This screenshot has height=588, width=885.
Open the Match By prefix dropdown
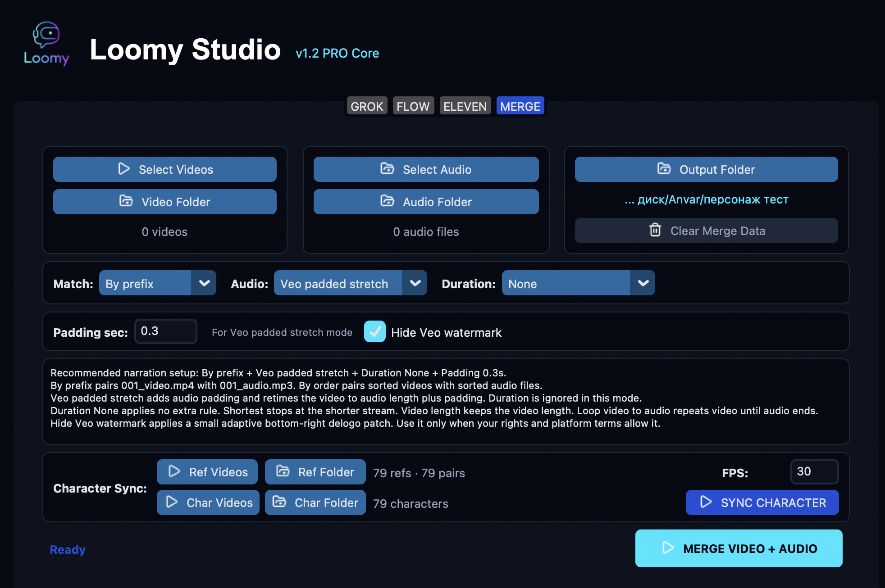158,283
